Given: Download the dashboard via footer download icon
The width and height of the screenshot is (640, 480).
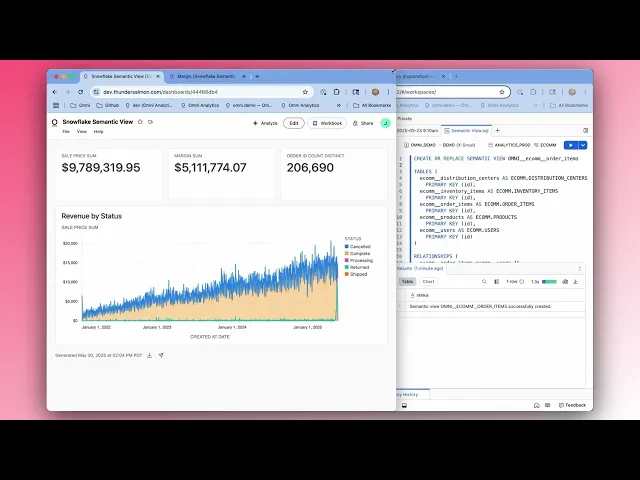Looking at the screenshot, I should pyautogui.click(x=150, y=356).
